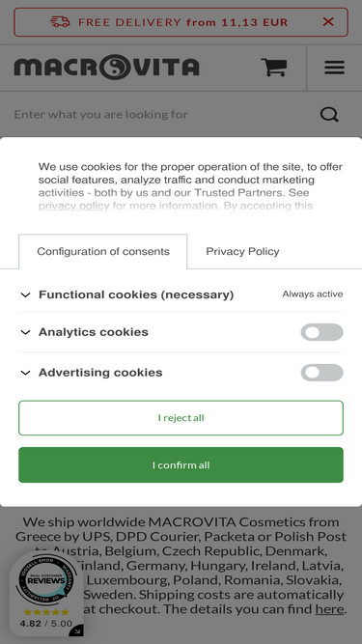Click the I confirm all button
The width and height of the screenshot is (362, 644).
[181, 465]
